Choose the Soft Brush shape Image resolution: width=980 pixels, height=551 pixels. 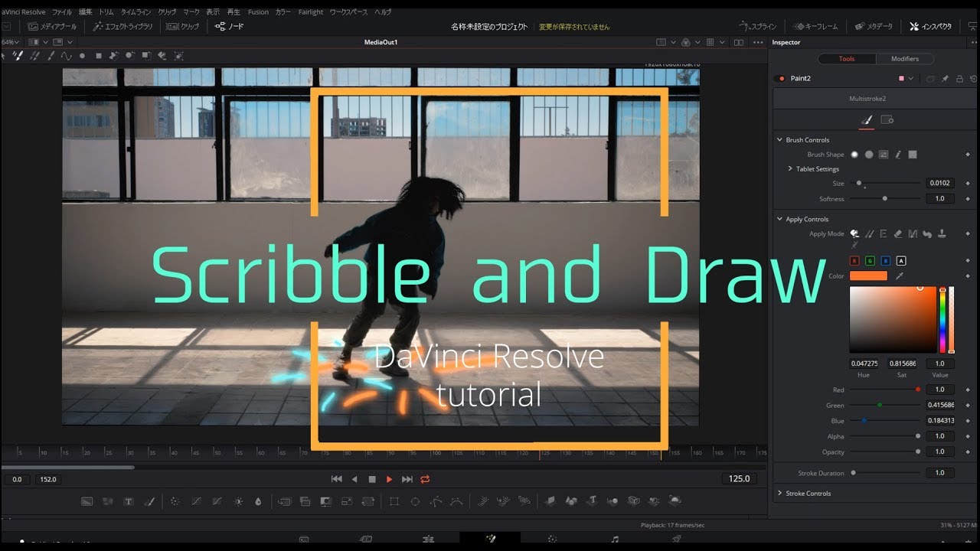[x=854, y=155]
